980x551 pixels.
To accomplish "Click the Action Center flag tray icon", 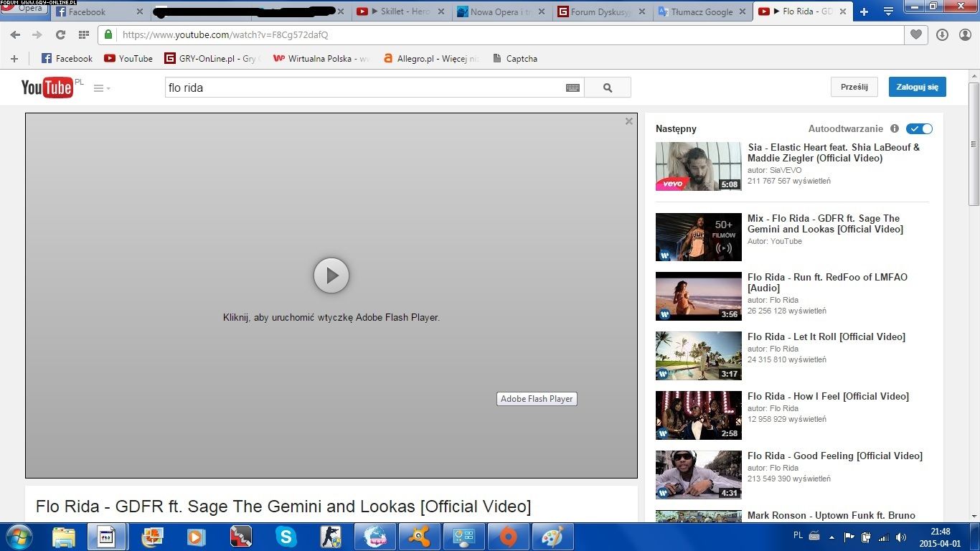I will click(x=849, y=537).
